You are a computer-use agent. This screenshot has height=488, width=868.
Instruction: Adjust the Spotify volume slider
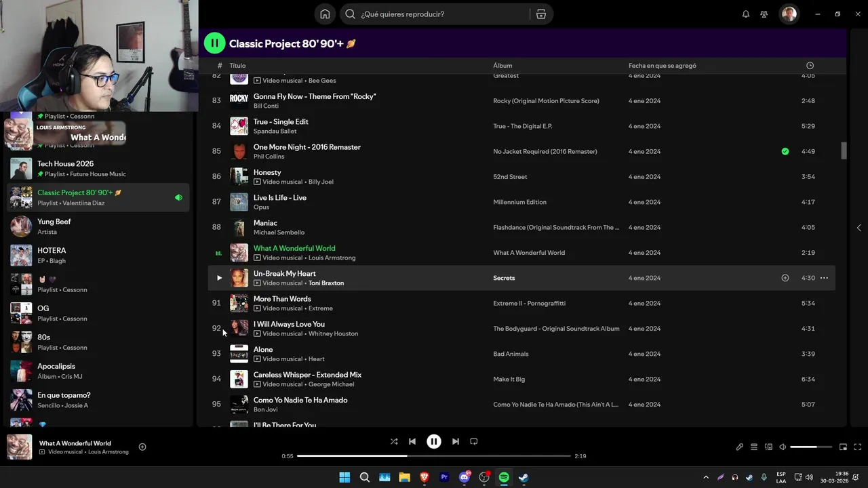(x=811, y=447)
